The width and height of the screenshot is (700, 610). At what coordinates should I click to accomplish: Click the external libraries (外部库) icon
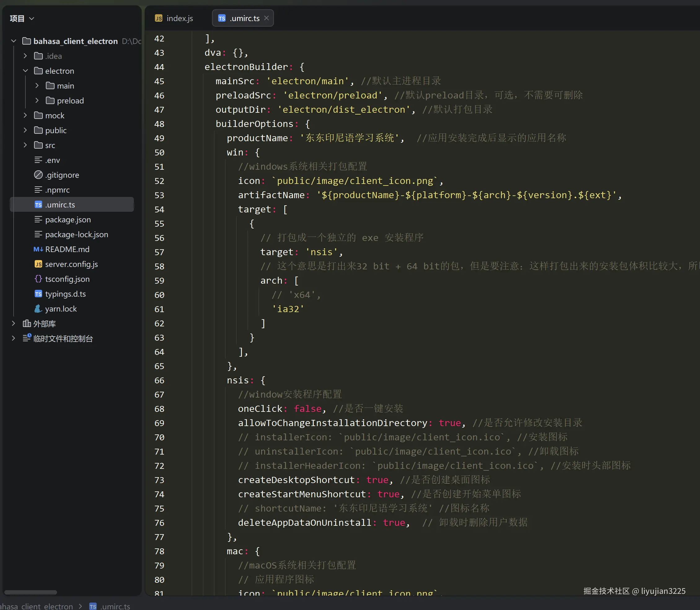(x=27, y=323)
